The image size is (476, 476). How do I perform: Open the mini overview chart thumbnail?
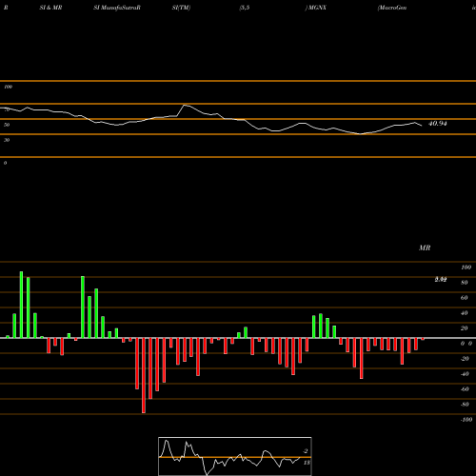[235, 456]
